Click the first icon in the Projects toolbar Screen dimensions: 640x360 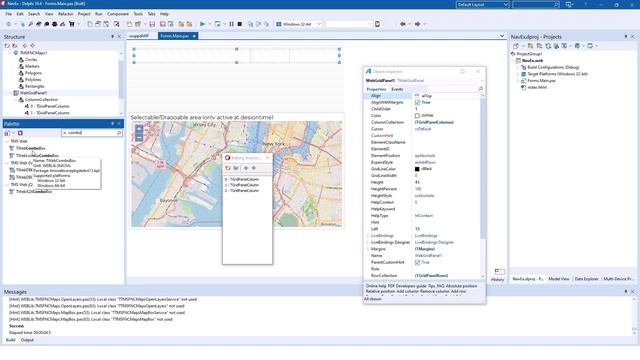(516, 46)
